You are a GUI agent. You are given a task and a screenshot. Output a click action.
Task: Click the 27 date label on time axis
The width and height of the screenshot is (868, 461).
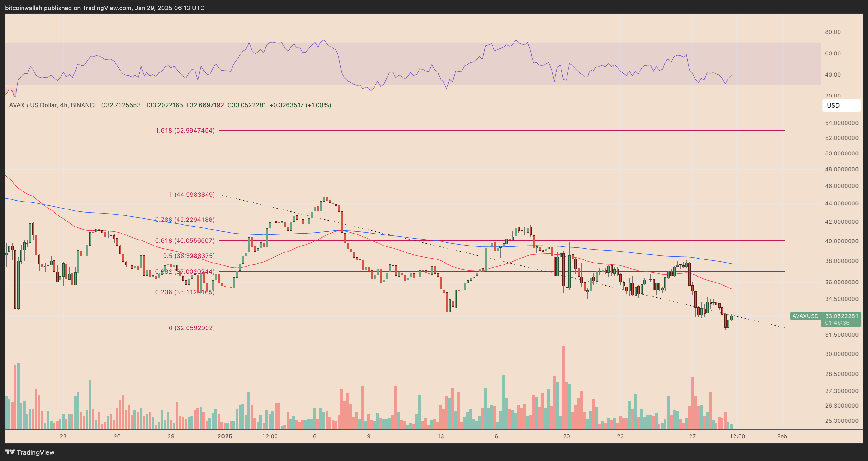pyautogui.click(x=692, y=436)
